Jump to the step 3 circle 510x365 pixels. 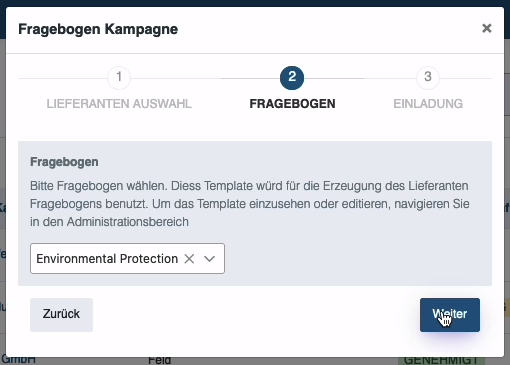pos(428,78)
